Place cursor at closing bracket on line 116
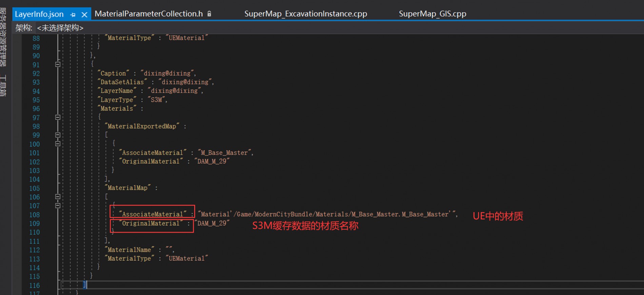The height and width of the screenshot is (295, 644). (85, 285)
